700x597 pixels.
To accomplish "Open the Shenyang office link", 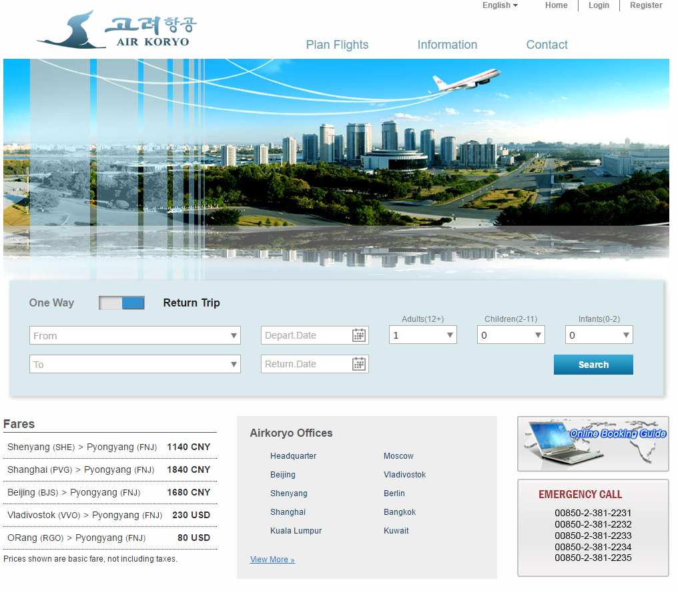I will [289, 493].
